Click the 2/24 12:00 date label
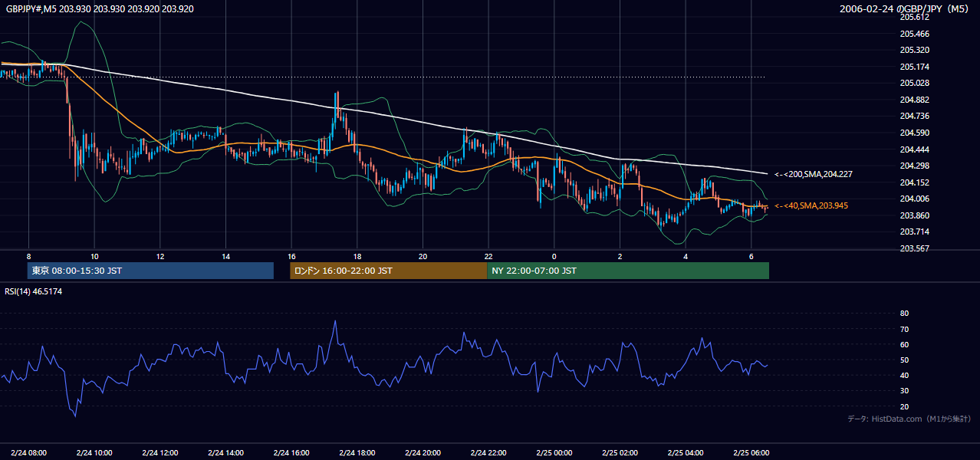This screenshot has height=460, width=980. pos(160,452)
